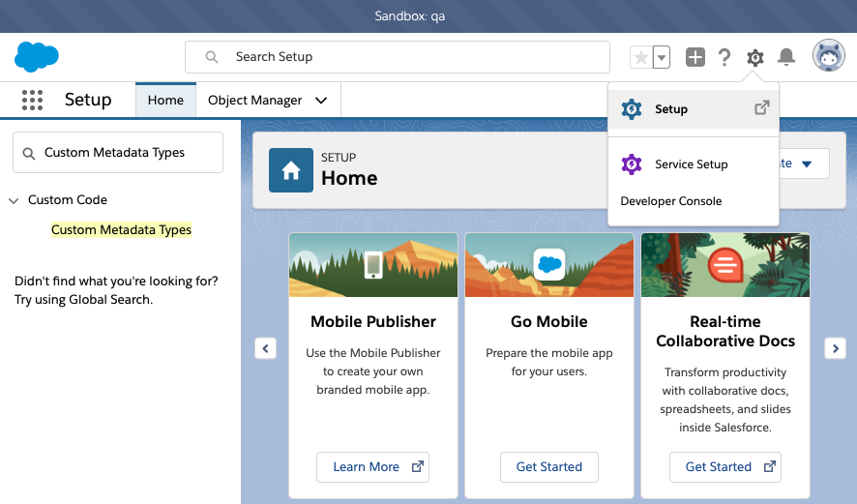The height and width of the screenshot is (504, 857).
Task: Click the Real-time Collaborative Docs heading
Action: click(x=725, y=331)
